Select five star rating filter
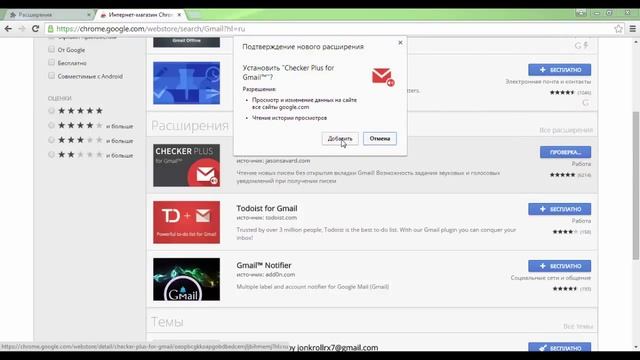This screenshot has width=640, height=360. (51, 111)
